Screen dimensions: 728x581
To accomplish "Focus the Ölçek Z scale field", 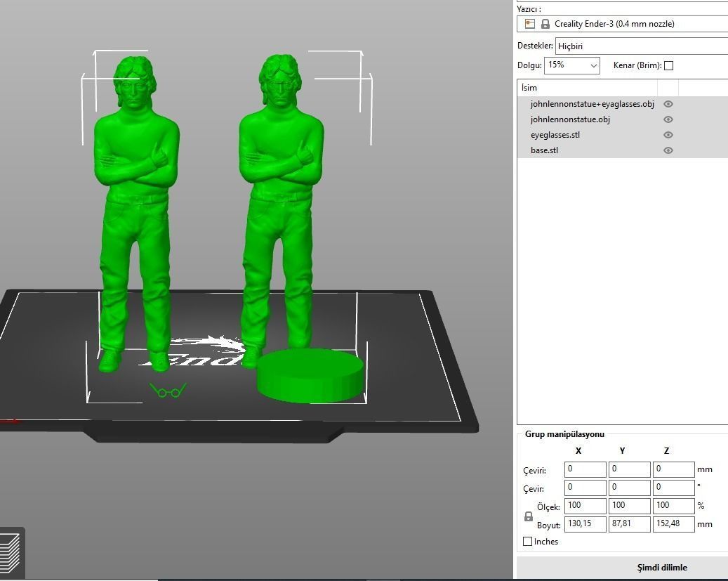I will [673, 505].
